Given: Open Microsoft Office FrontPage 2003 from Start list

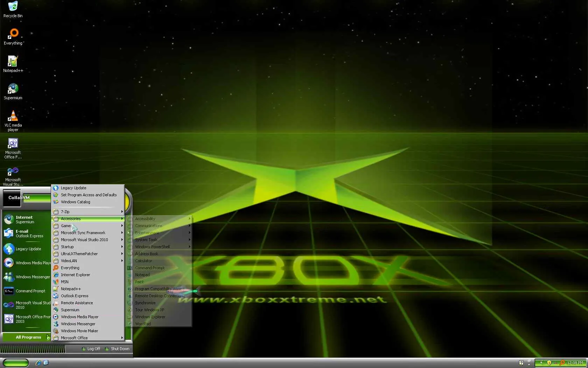Looking at the screenshot, I should (x=27, y=319).
